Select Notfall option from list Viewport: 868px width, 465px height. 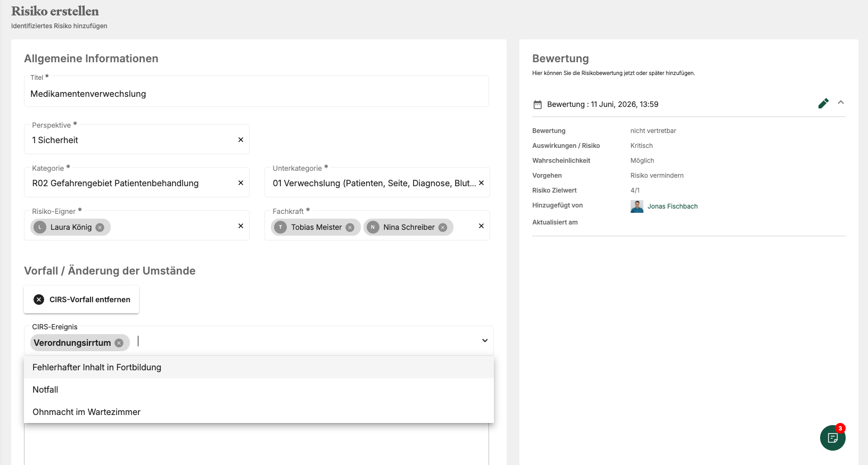pos(259,389)
